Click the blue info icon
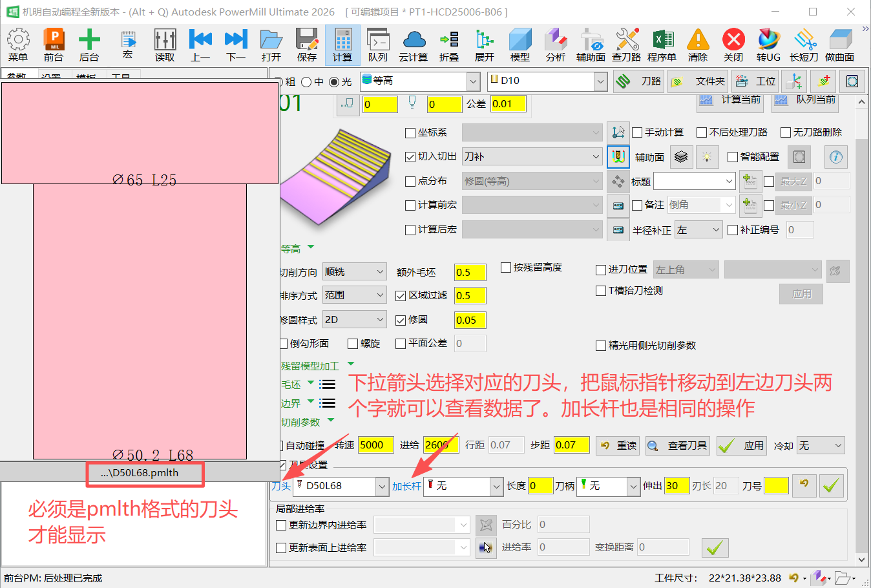The width and height of the screenshot is (871, 588). click(835, 157)
